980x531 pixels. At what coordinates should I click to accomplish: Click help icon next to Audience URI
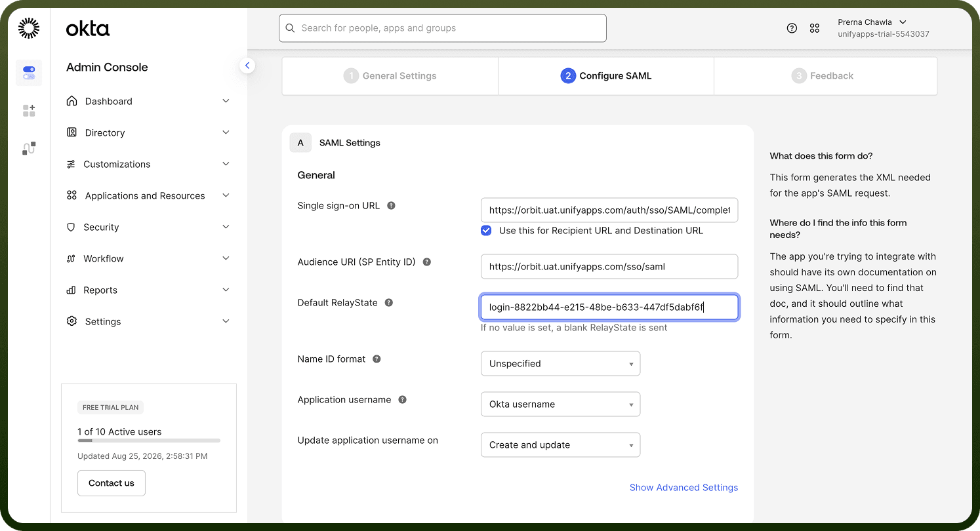pos(427,262)
